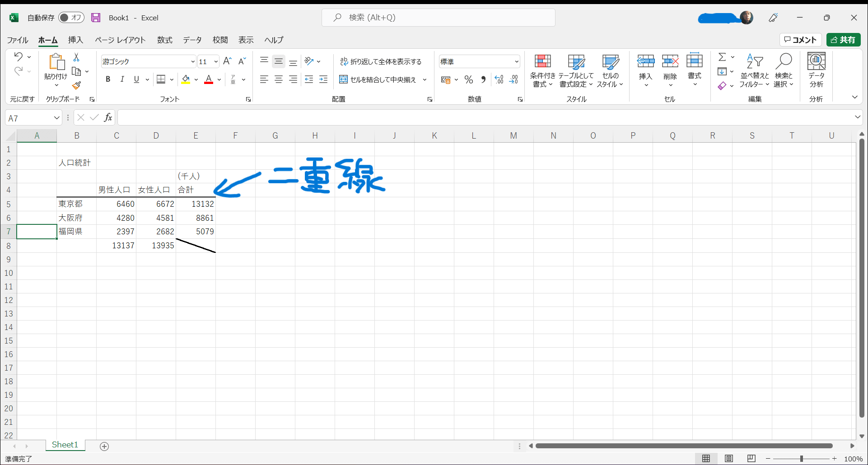Toggle italic formatting
This screenshot has height=465, width=868.
[122, 79]
